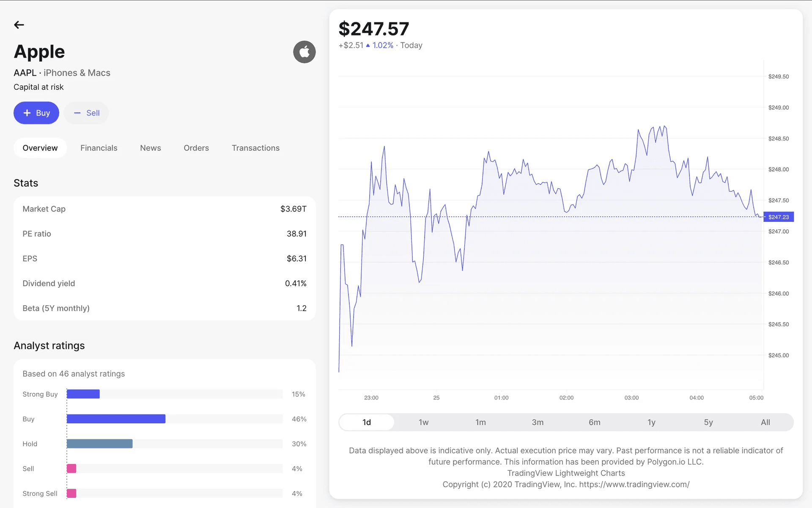The image size is (812, 508).
Task: Show All time chart range
Action: tap(765, 422)
